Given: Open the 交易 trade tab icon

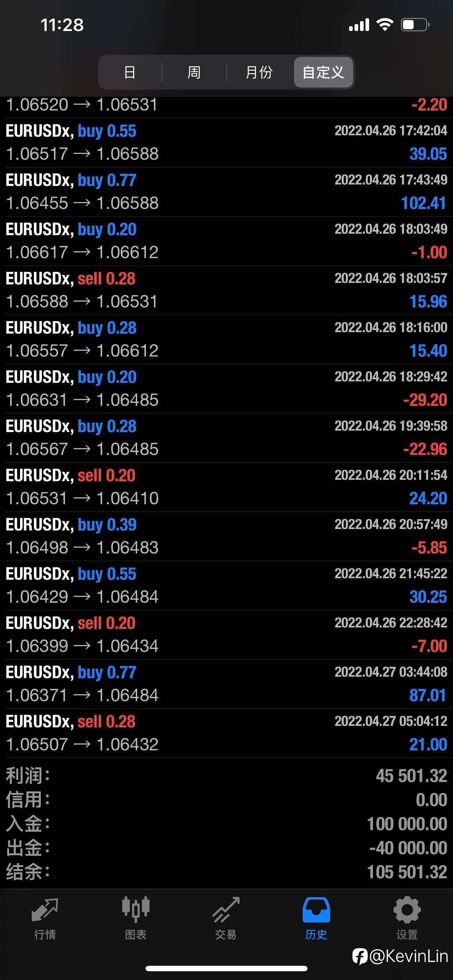Looking at the screenshot, I should (x=226, y=910).
